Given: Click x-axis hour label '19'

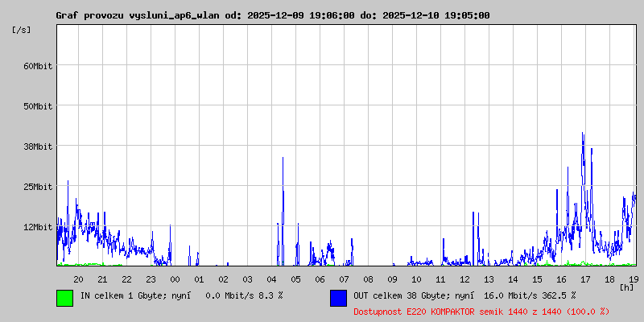Looking at the screenshot, I should pyautogui.click(x=634, y=279).
